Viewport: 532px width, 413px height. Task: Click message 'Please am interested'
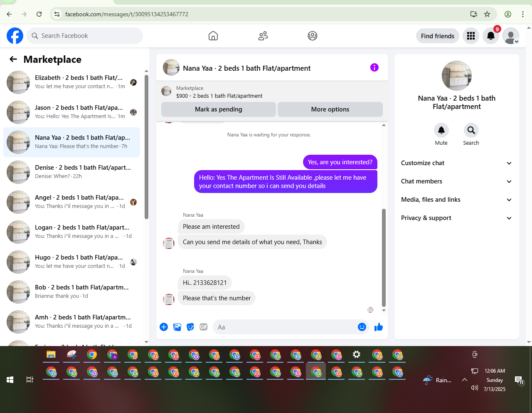click(211, 227)
